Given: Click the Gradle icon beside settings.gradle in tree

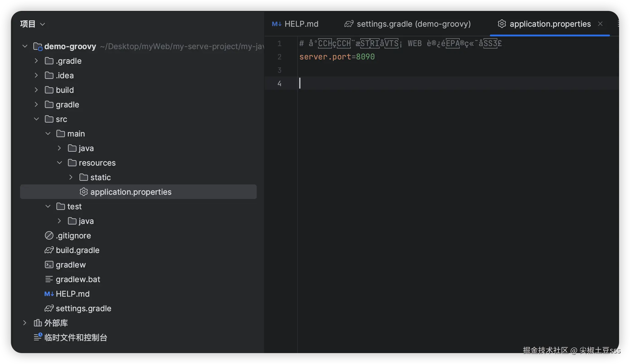Looking at the screenshot, I should click(49, 308).
